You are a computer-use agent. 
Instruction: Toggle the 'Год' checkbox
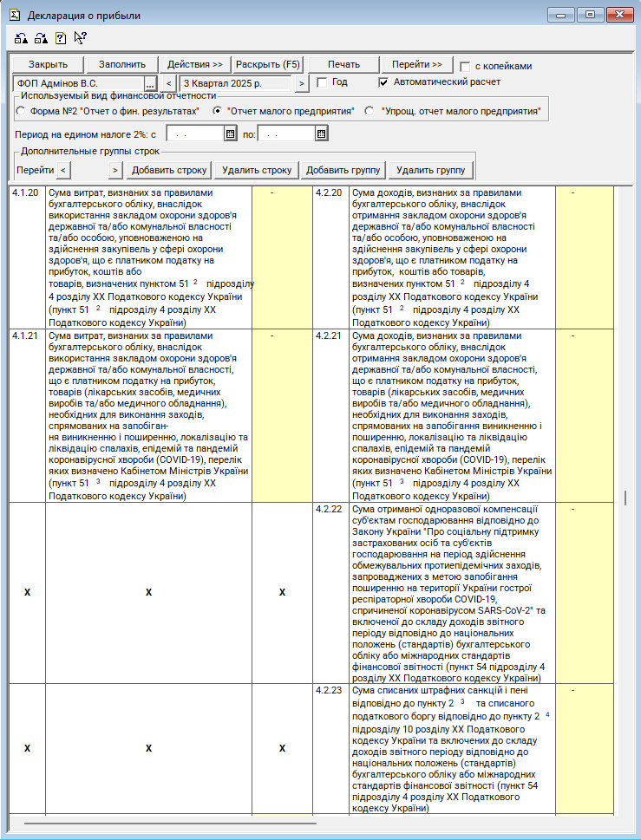[322, 83]
